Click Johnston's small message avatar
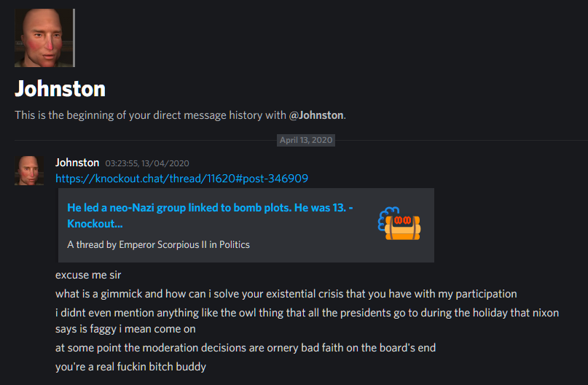 point(29,171)
